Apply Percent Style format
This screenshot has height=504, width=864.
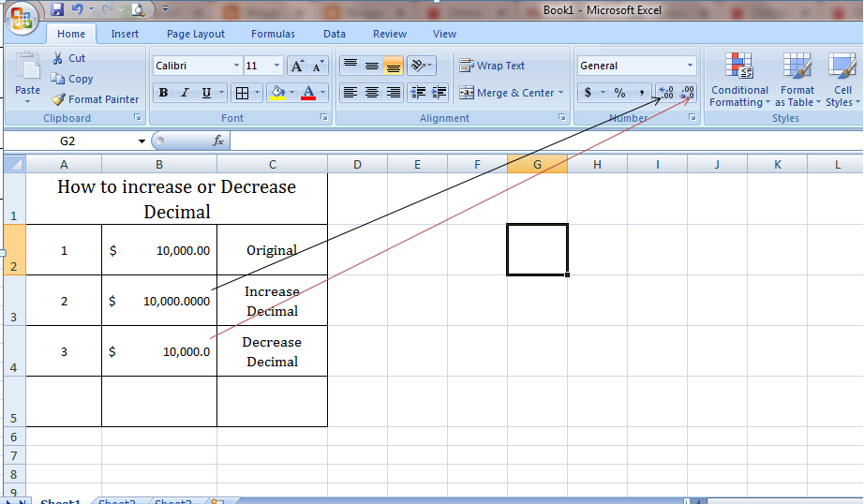pyautogui.click(x=620, y=93)
